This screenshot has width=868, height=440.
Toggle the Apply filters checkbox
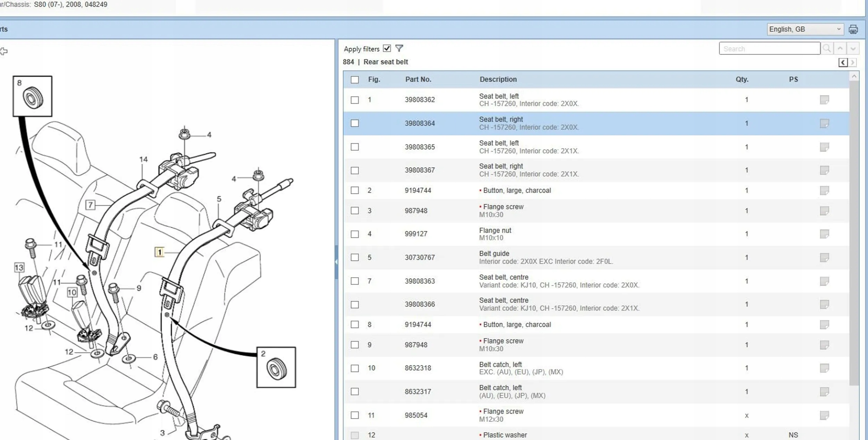(x=387, y=49)
